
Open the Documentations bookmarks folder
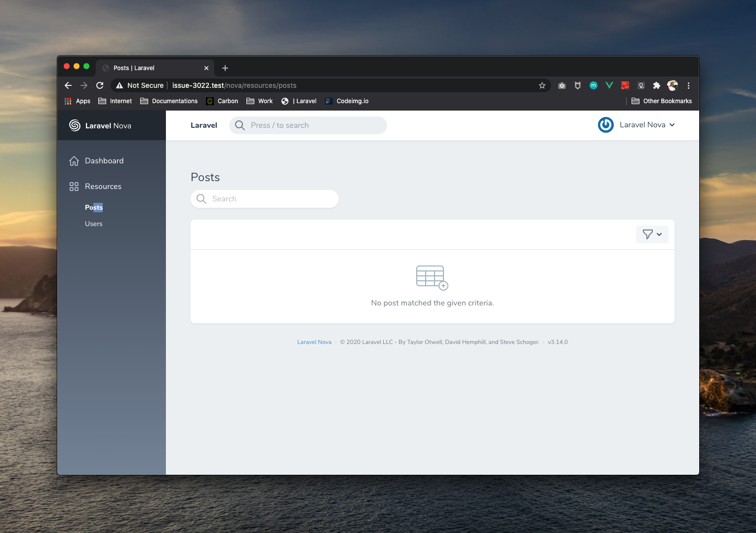(169, 101)
